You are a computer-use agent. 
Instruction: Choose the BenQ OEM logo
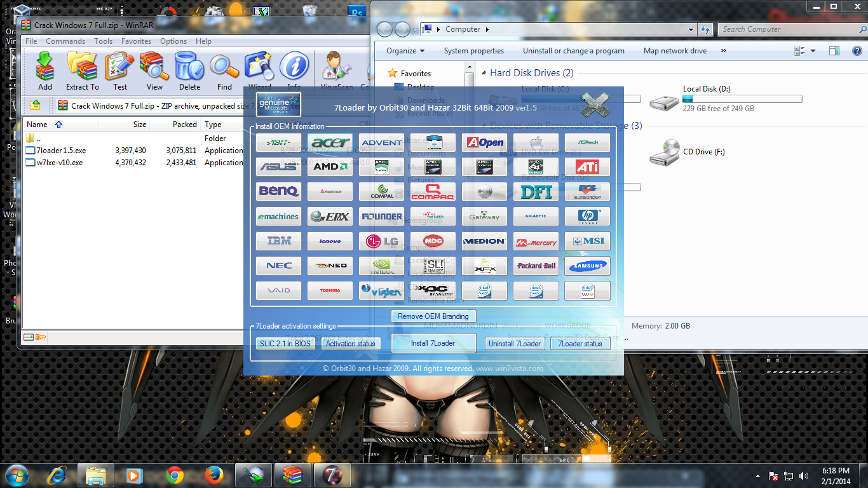click(x=279, y=191)
